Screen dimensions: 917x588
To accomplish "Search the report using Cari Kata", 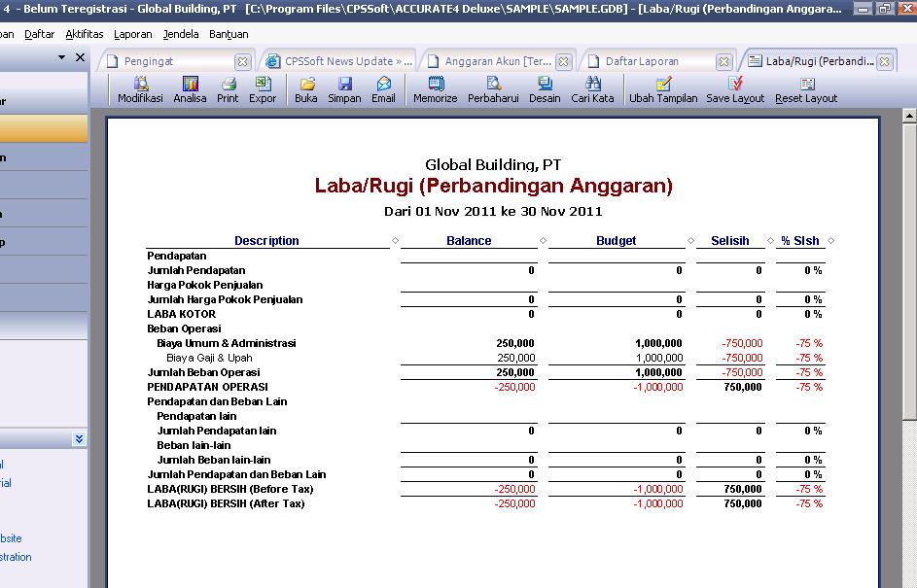I will 593,90.
